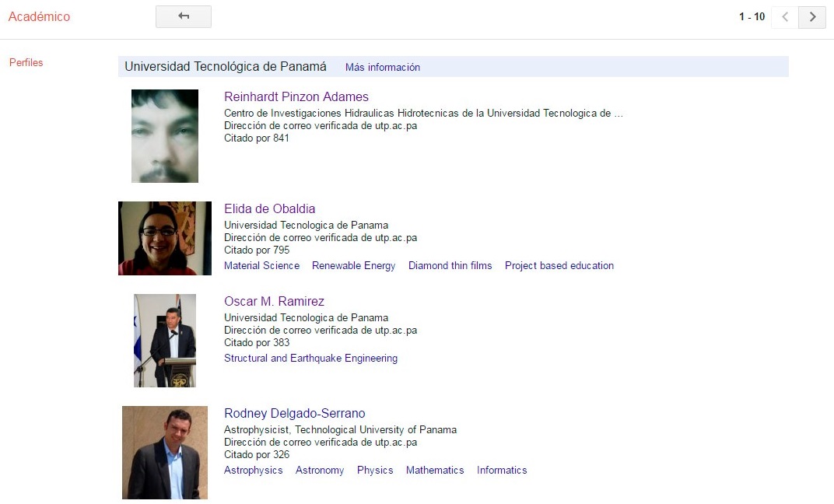Select the Mathematics interest tag
This screenshot has width=834, height=504.
(x=435, y=471)
